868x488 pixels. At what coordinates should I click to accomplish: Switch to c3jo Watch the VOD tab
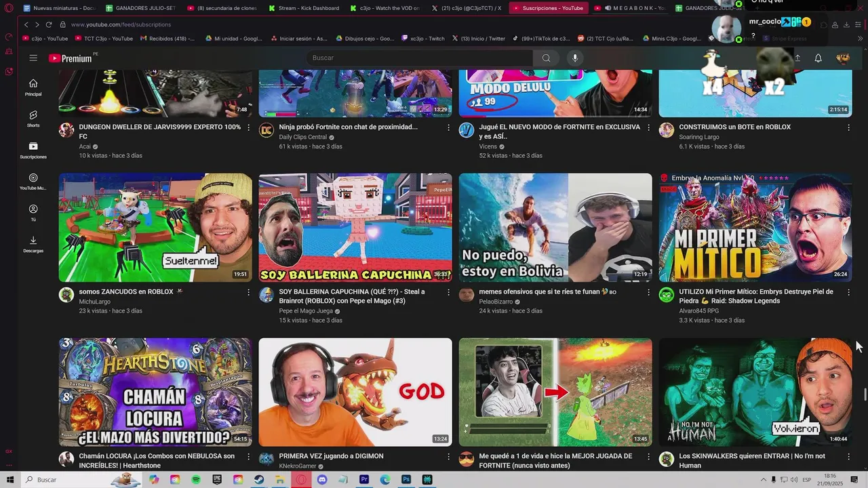pyautogui.click(x=384, y=8)
